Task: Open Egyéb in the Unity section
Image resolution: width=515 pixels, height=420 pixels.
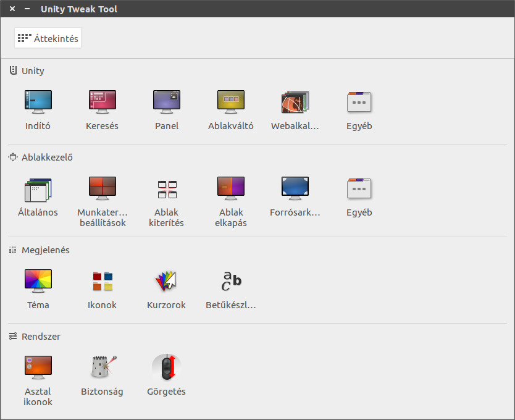Action: pyautogui.click(x=359, y=110)
